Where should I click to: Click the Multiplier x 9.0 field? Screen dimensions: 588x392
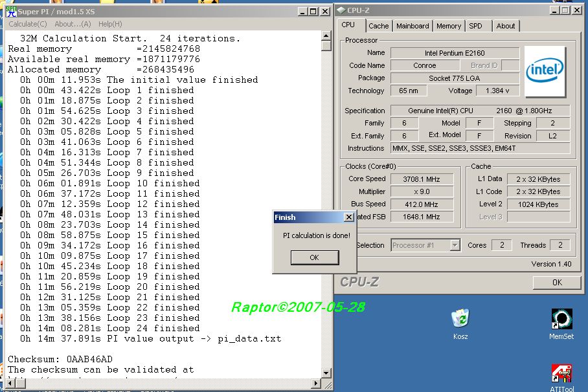point(421,191)
